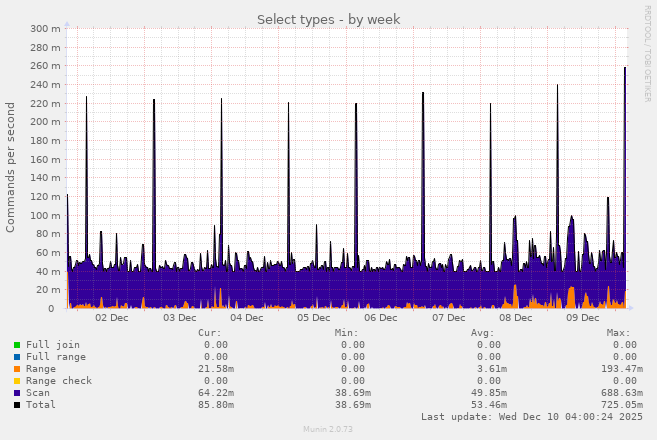
Task: Click the yellow Range check legend swatch
Action: (x=17, y=381)
